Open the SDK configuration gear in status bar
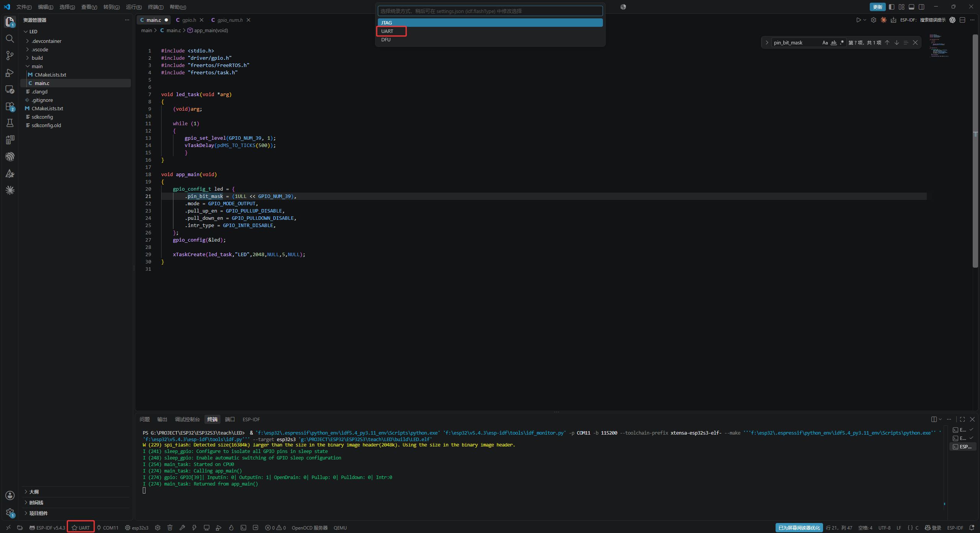Screen dimensions: 980x533 point(158,528)
